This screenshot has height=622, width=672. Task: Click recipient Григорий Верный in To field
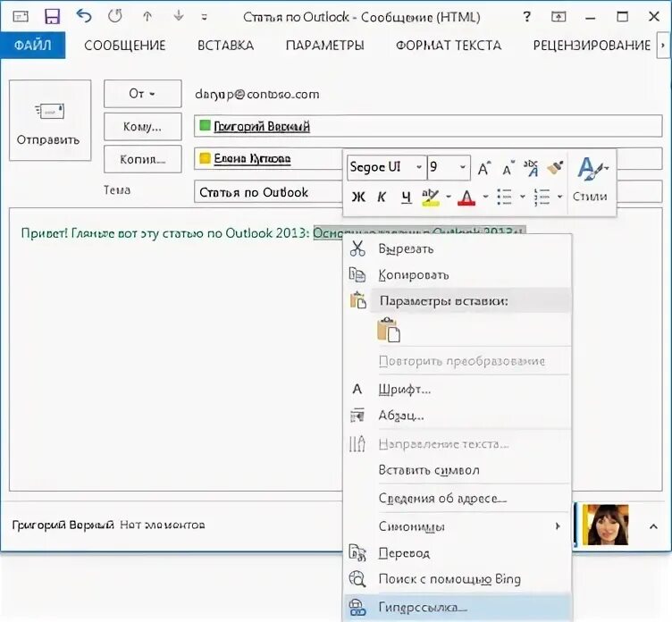click(x=262, y=127)
